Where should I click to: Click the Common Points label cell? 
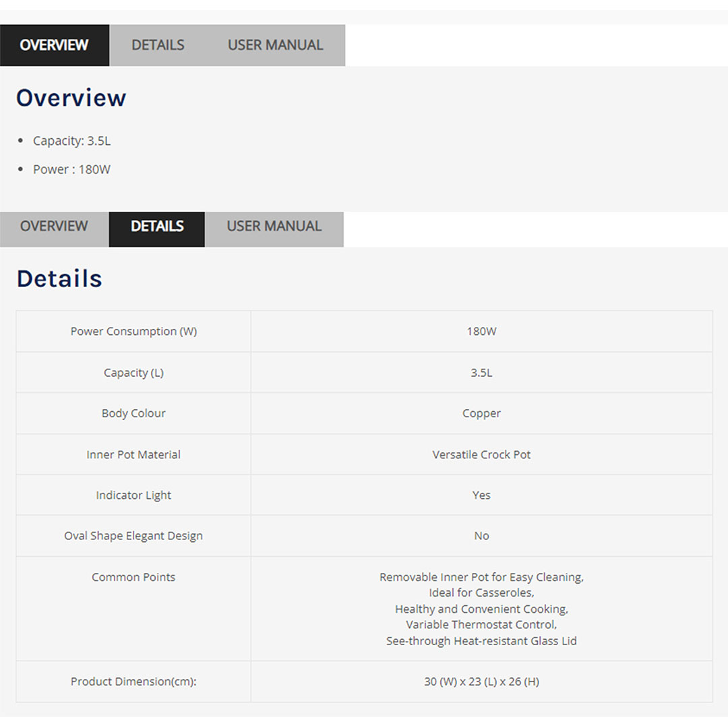[133, 577]
